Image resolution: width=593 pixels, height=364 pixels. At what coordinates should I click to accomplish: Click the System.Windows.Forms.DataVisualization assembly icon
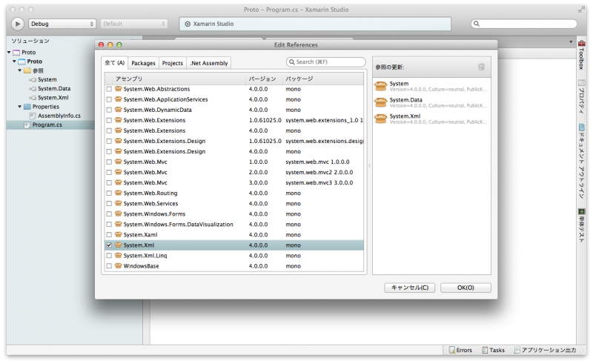[119, 224]
